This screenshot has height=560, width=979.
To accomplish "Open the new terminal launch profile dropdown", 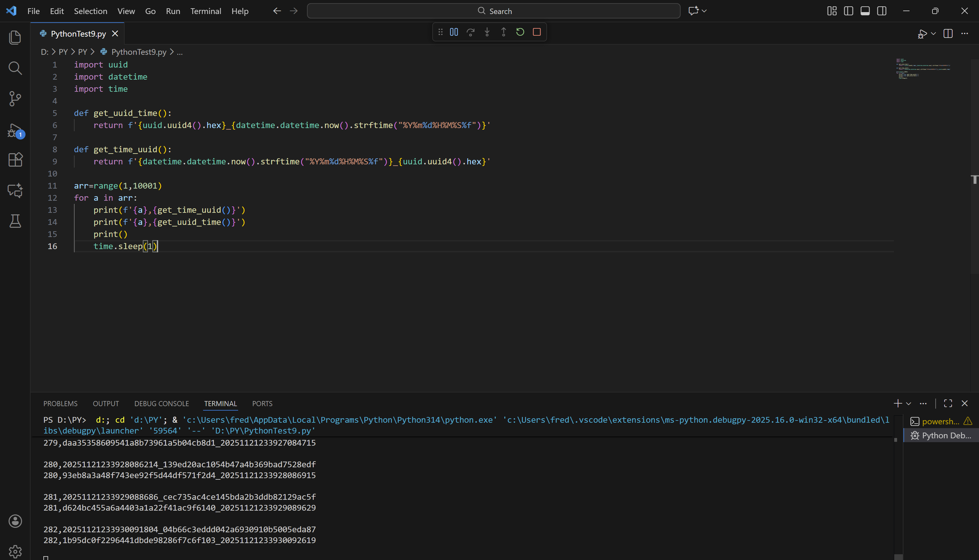I will click(x=909, y=404).
